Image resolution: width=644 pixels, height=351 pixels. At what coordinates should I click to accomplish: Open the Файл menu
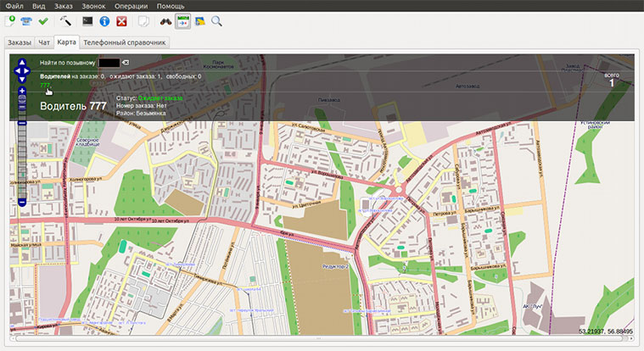(14, 6)
